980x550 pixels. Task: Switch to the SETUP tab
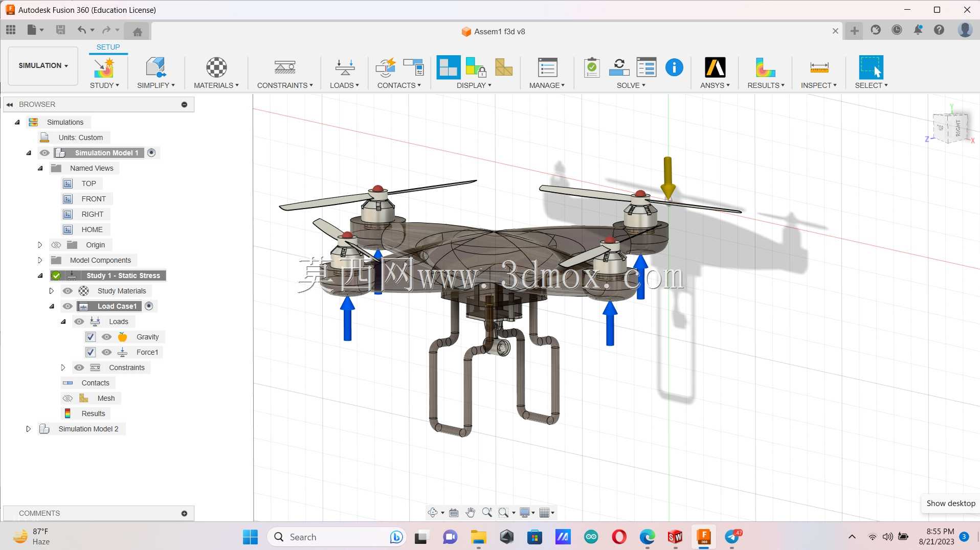click(108, 47)
